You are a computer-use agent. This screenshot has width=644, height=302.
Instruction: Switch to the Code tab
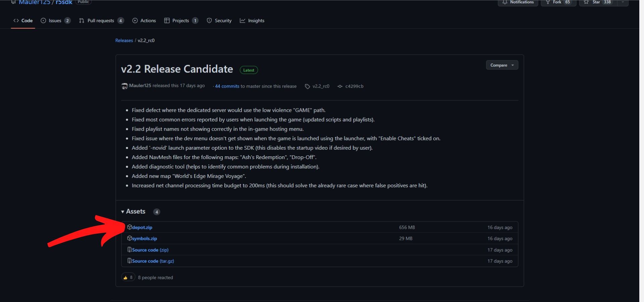point(23,20)
